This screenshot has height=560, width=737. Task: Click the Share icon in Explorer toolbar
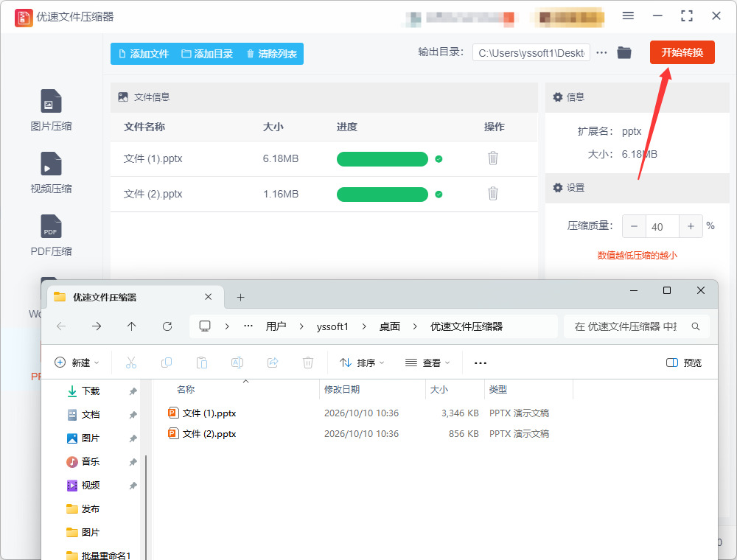273,363
